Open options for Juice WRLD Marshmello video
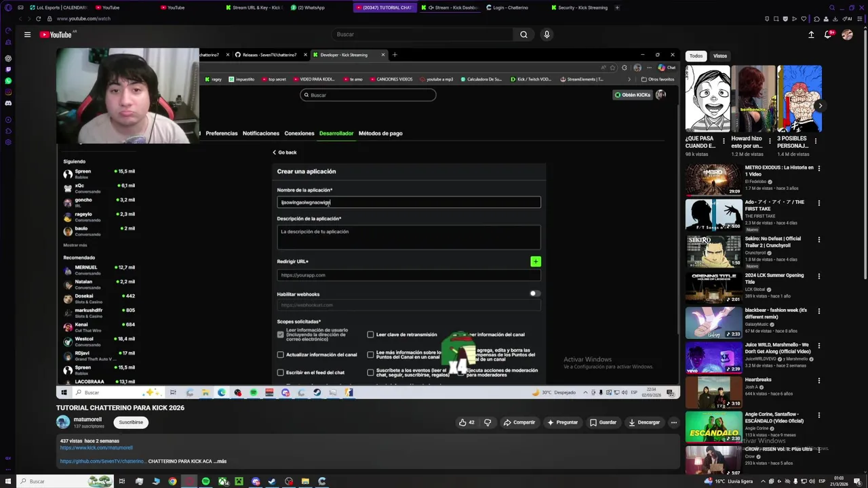The width and height of the screenshot is (868, 488). [818, 346]
